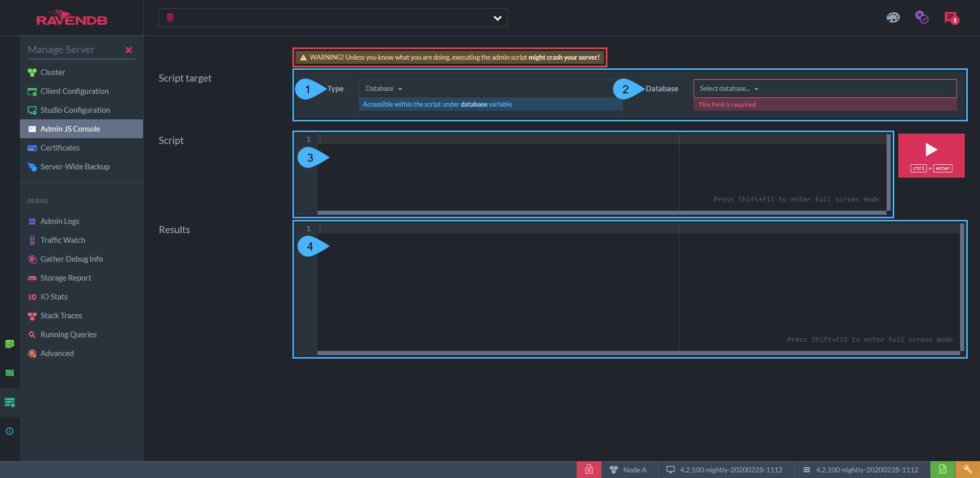Open Server-Wide Backup menu item
This screenshot has width=980, height=478.
click(x=81, y=167)
